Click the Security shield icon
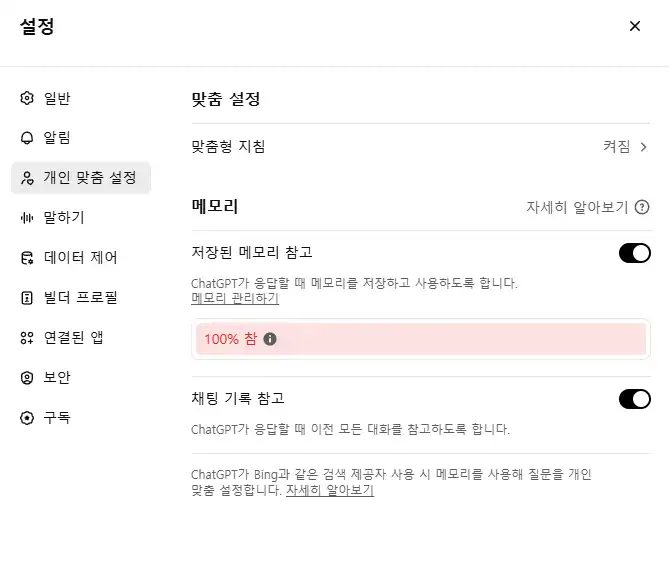Image resolution: width=669 pixels, height=576 pixels. click(x=27, y=378)
